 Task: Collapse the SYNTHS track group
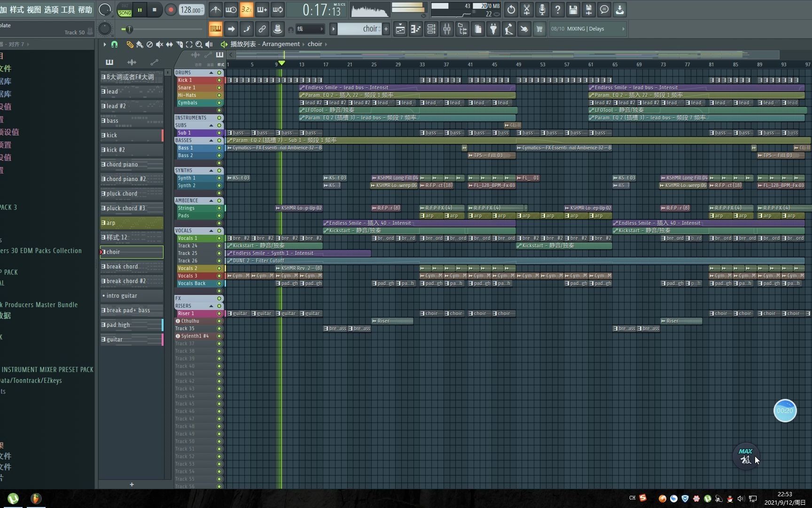(211, 170)
